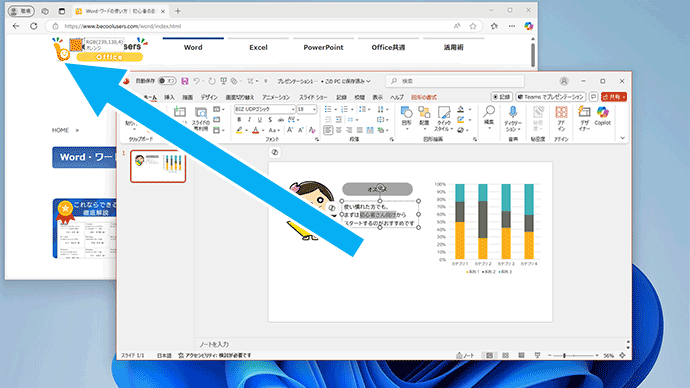Open the Slide Show (スライドショー) ribbon tab
This screenshot has width=690, height=388.
pos(313,97)
